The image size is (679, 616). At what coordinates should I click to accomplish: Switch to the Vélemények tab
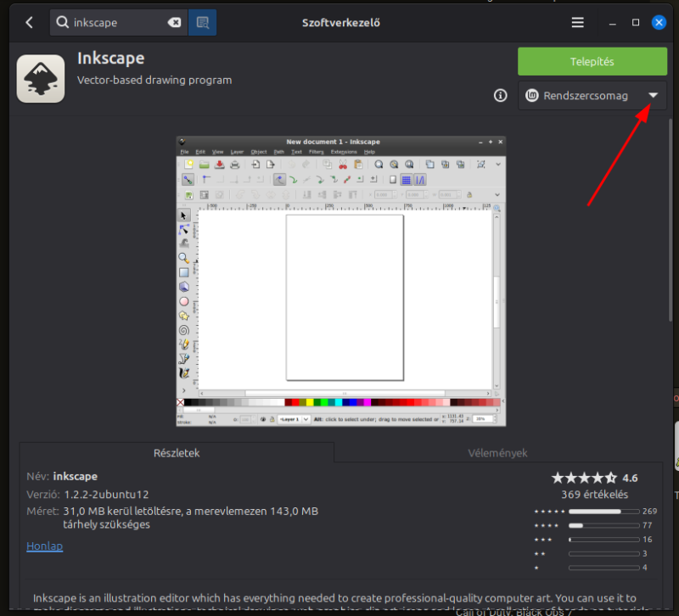(x=497, y=453)
